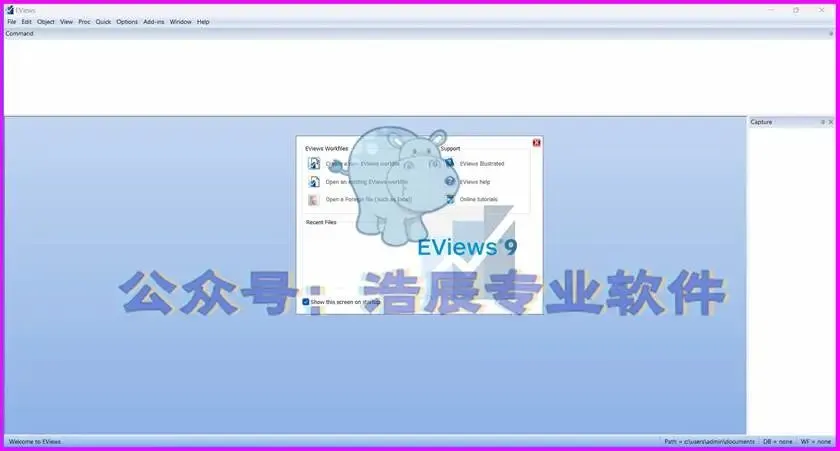Open the Quick menu
Viewport: 840px width, 451px height.
click(103, 22)
